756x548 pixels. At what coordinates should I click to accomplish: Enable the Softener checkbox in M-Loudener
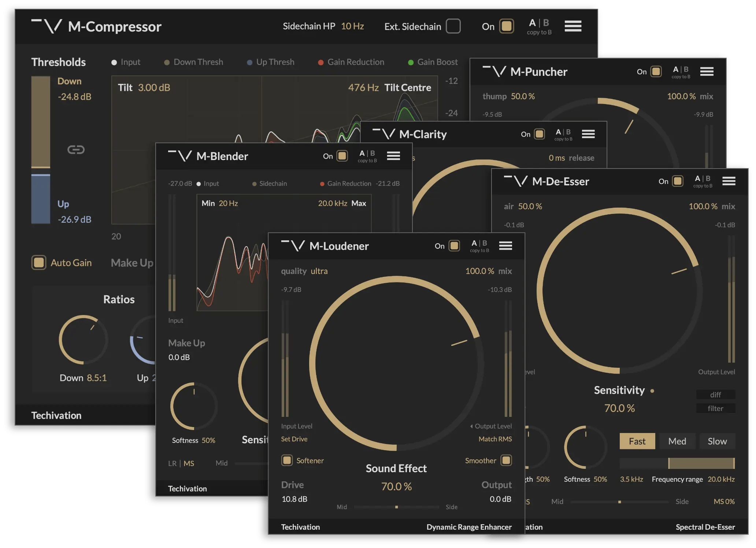pyautogui.click(x=287, y=460)
